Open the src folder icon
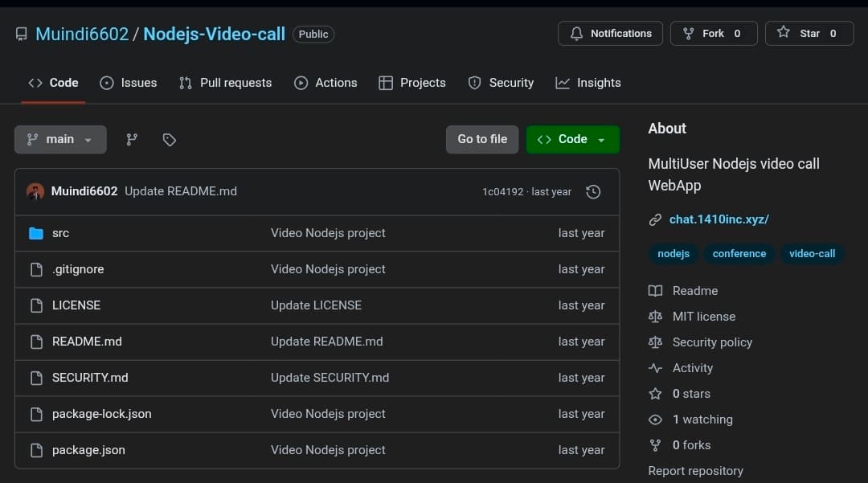Viewport: 868px width, 483px height. tap(35, 233)
